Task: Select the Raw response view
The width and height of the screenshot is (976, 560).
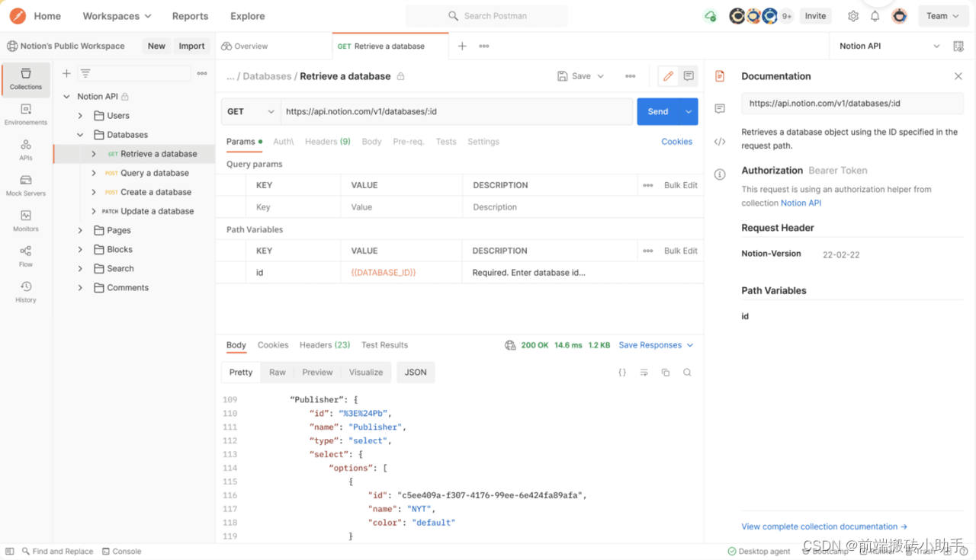Action: pos(278,373)
